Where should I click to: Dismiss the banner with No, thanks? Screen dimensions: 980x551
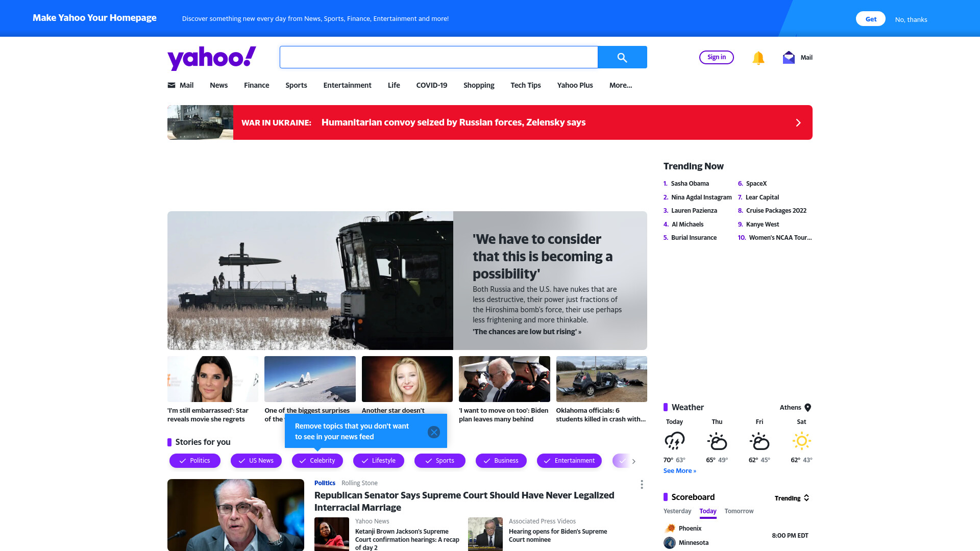(x=911, y=19)
